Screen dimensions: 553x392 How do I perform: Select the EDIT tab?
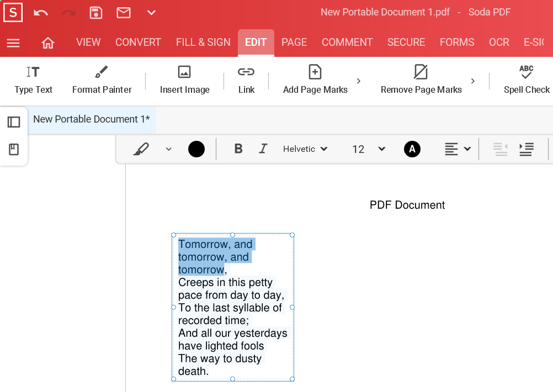point(256,43)
